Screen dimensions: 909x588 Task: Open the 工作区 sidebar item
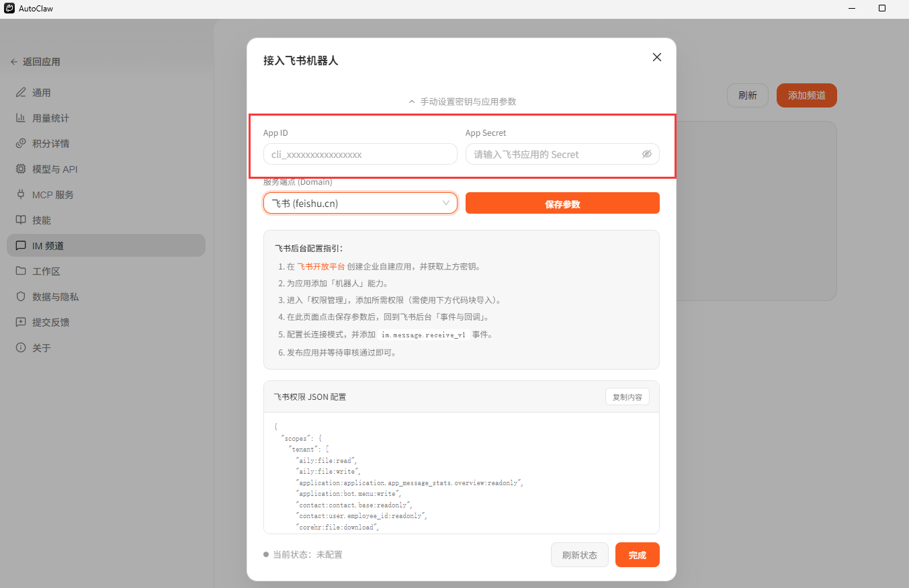[x=46, y=271]
